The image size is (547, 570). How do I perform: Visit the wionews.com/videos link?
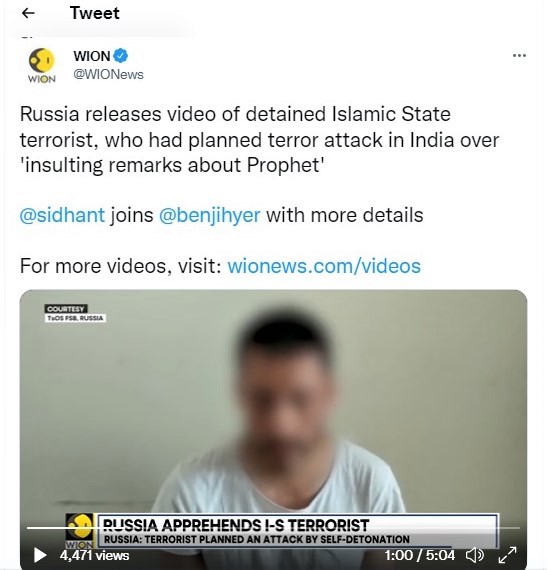click(x=324, y=266)
